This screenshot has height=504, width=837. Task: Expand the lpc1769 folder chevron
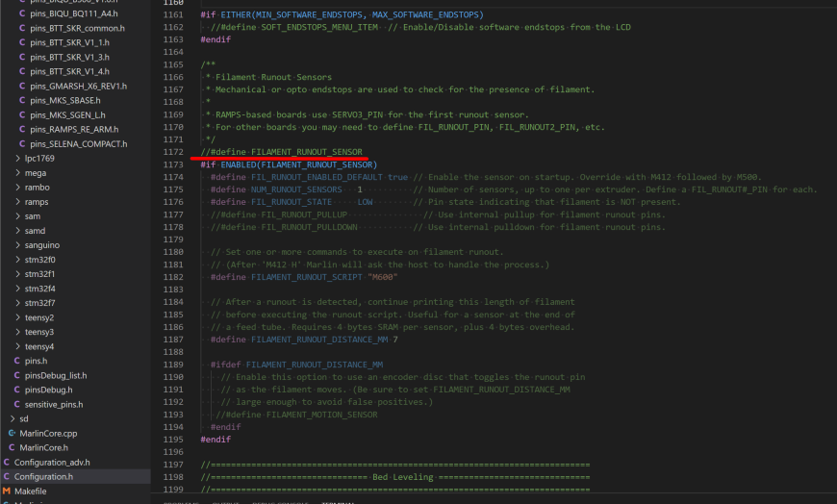(x=17, y=158)
